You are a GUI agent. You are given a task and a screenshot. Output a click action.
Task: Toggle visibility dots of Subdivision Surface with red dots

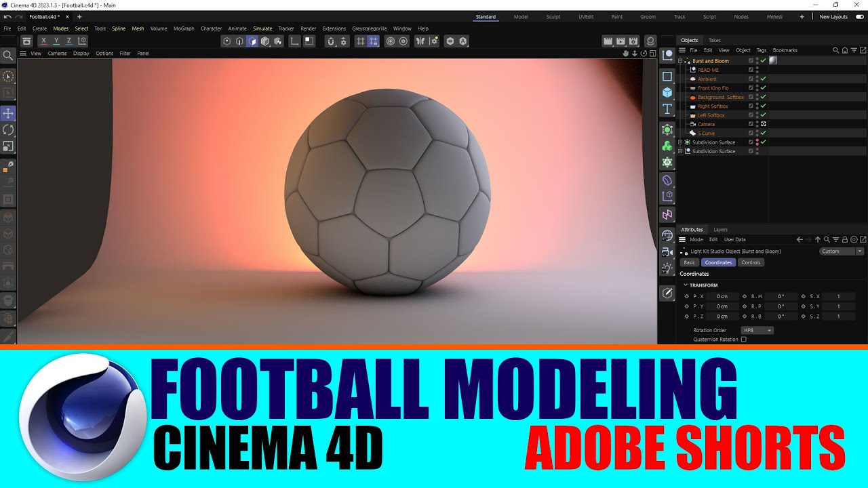(757, 142)
